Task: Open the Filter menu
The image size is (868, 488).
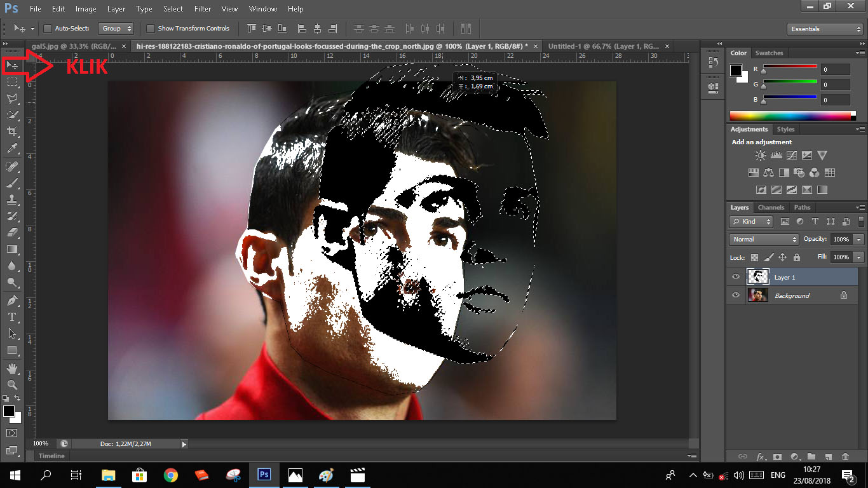Action: (203, 9)
